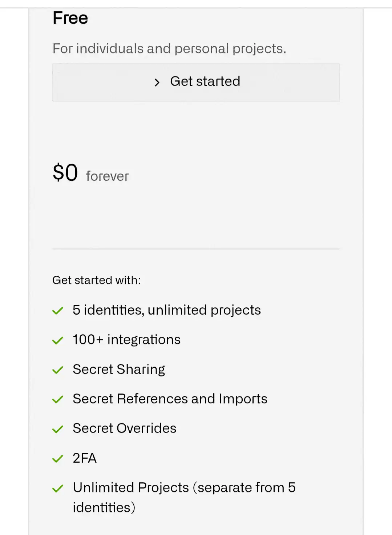This screenshot has height=535, width=392.
Task: Select the 'Secret Overrides' feature text
Action: tap(125, 428)
